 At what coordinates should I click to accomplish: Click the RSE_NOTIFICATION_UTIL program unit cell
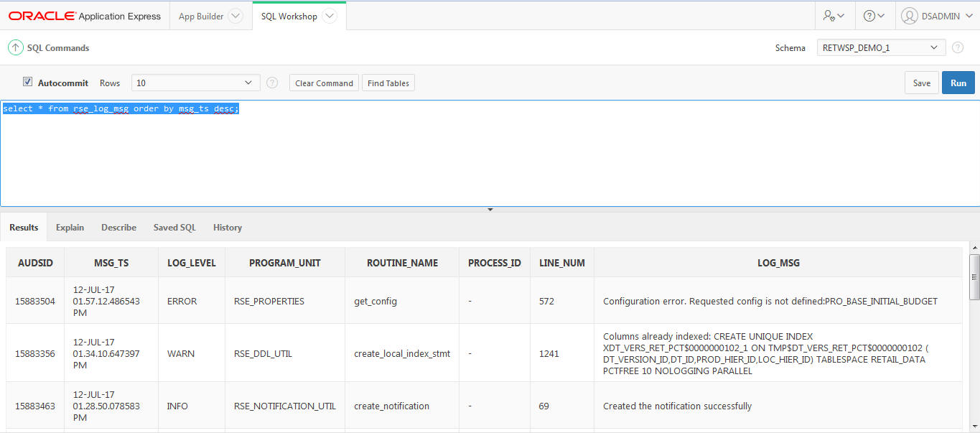tap(285, 406)
